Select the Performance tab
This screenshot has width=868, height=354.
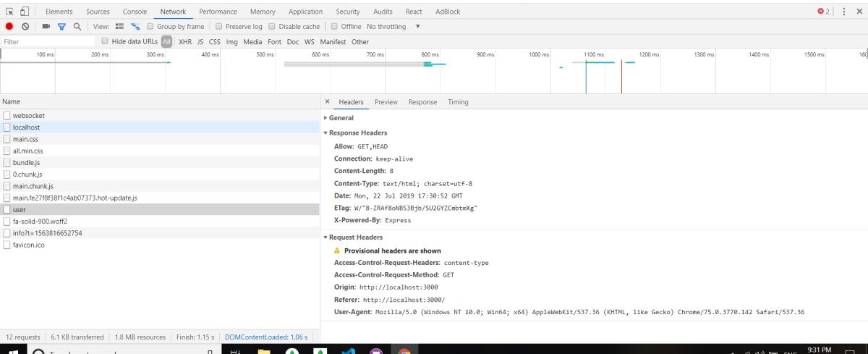tap(218, 12)
